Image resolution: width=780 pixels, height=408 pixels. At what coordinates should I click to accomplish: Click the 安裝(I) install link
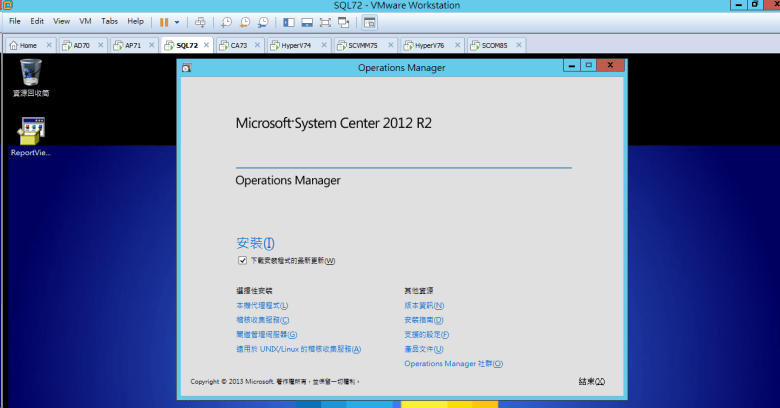254,243
